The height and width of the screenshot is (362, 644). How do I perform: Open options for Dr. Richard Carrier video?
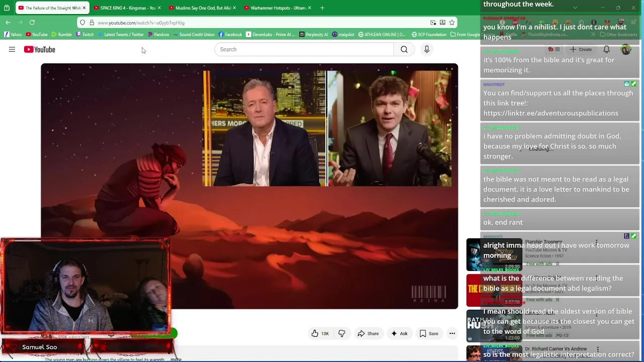(x=598, y=349)
